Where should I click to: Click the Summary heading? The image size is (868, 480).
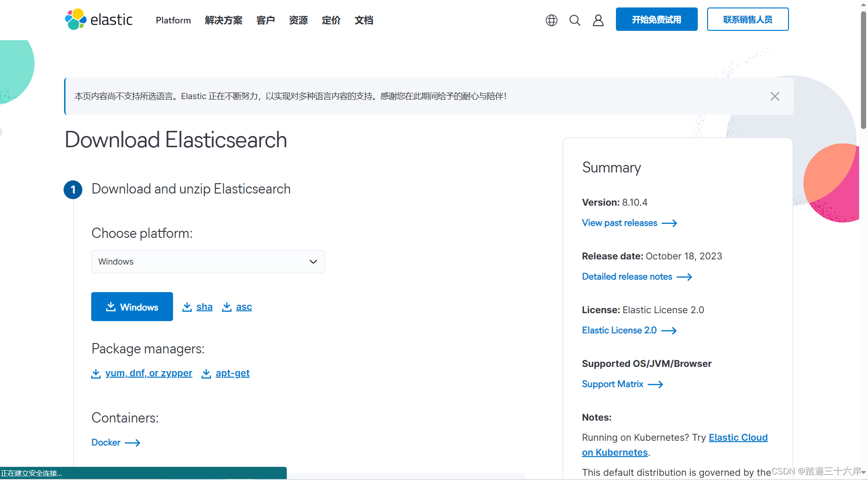click(x=611, y=167)
